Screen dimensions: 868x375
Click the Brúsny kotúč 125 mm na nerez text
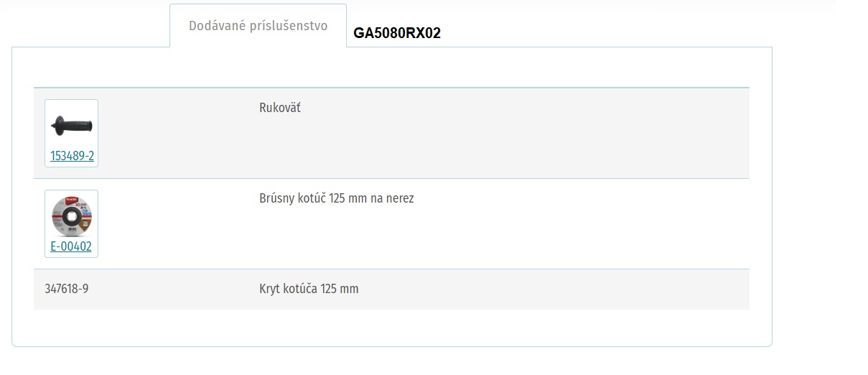click(x=337, y=198)
